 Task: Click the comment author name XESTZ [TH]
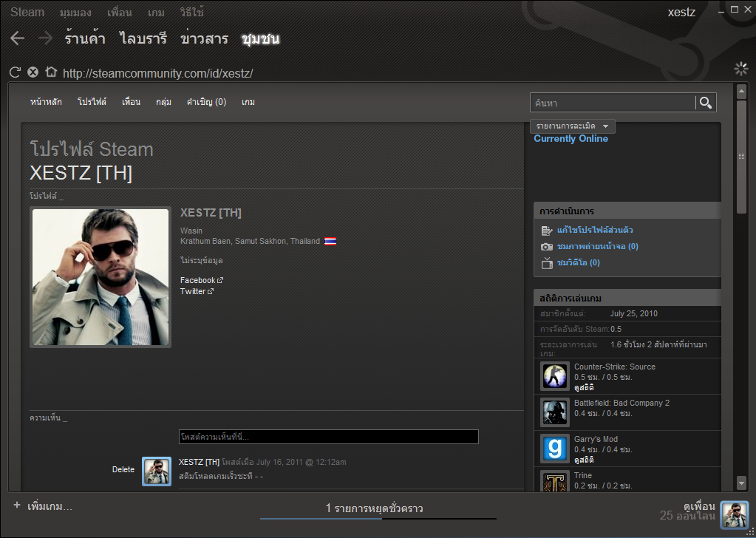tap(199, 462)
